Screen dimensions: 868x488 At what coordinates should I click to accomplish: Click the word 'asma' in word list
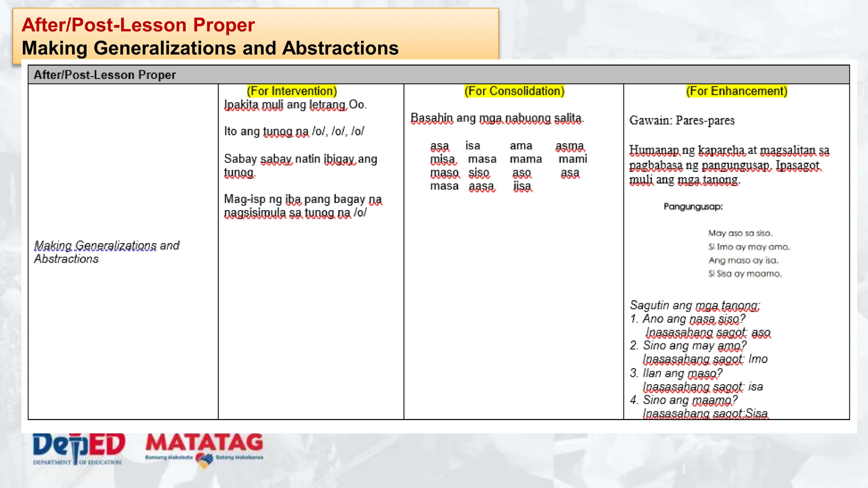click(570, 146)
